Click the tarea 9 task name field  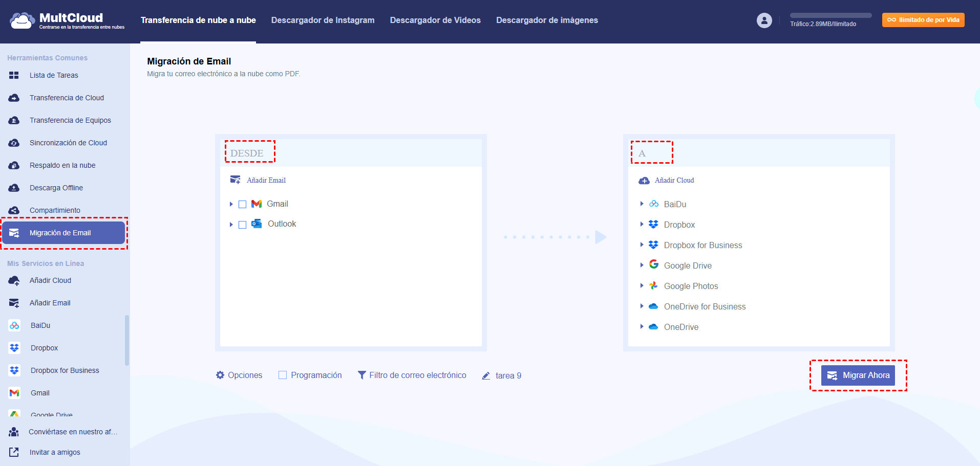pos(508,375)
